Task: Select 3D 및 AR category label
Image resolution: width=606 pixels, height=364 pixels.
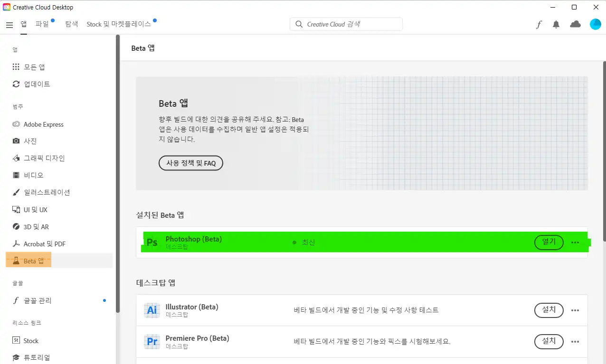Action: [x=36, y=227]
